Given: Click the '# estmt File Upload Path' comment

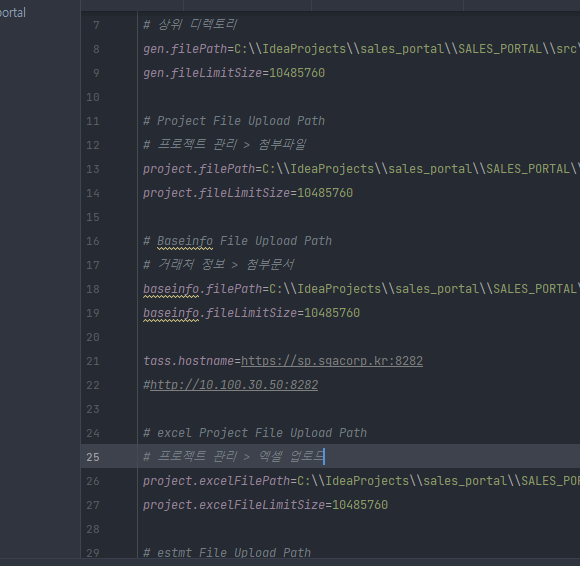Looking at the screenshot, I should [227, 553].
